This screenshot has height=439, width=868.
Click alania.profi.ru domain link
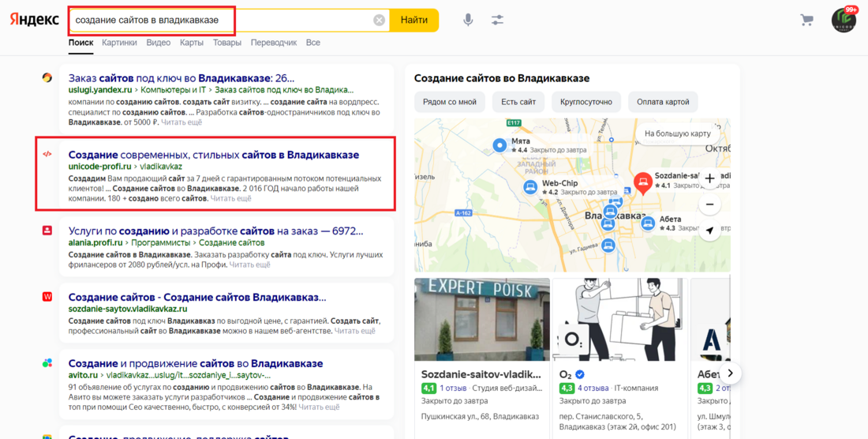point(95,242)
